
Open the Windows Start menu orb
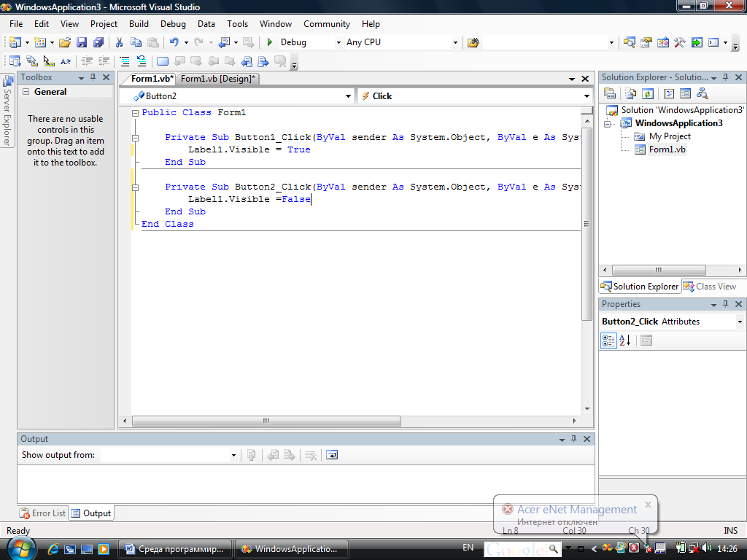click(20, 549)
